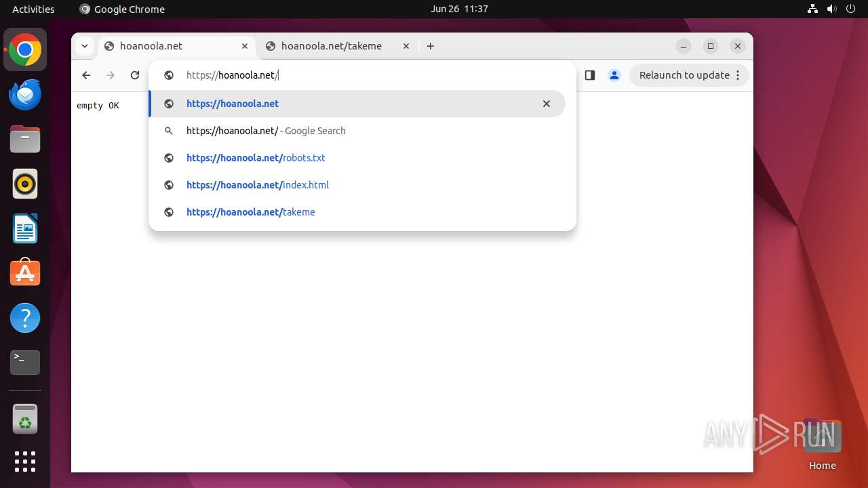
Task: Click globe icon beside index.html suggestion
Action: click(x=169, y=185)
